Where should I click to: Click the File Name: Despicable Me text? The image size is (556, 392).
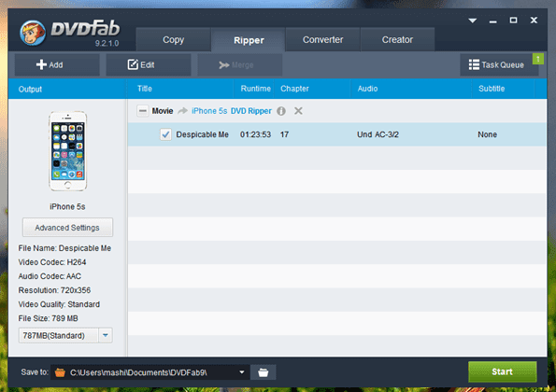pyautogui.click(x=64, y=248)
